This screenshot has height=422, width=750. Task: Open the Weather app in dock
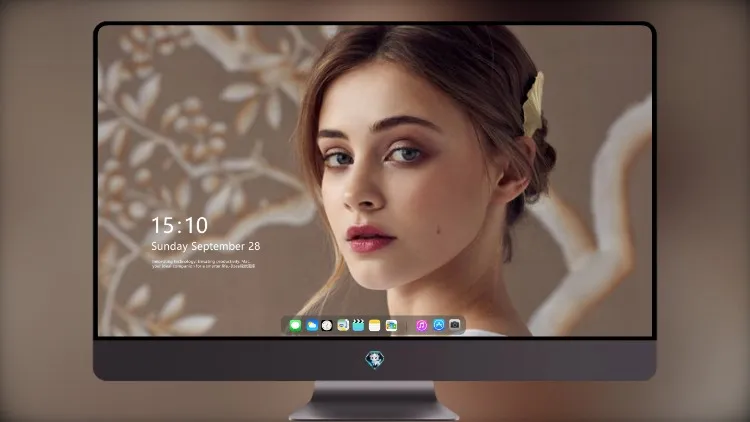[x=312, y=325]
